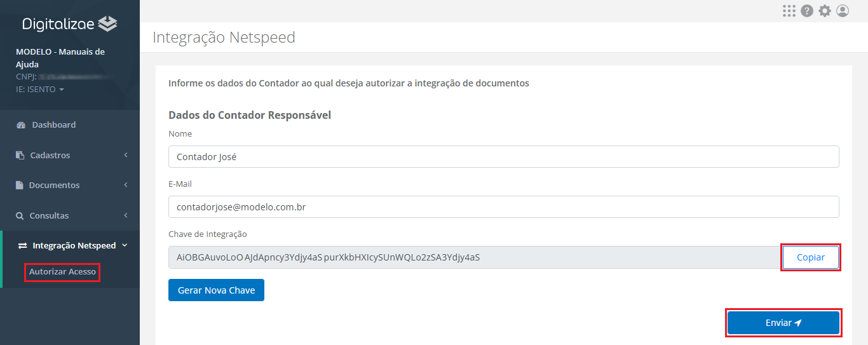Screen dimensions: 868x345
Task: Open the help question mark icon
Action: tap(807, 11)
